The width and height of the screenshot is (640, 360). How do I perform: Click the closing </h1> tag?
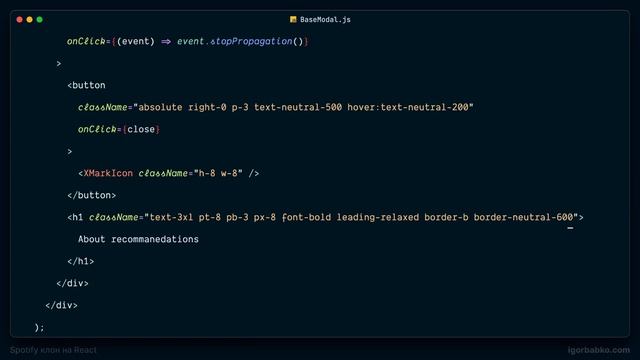tap(80, 262)
